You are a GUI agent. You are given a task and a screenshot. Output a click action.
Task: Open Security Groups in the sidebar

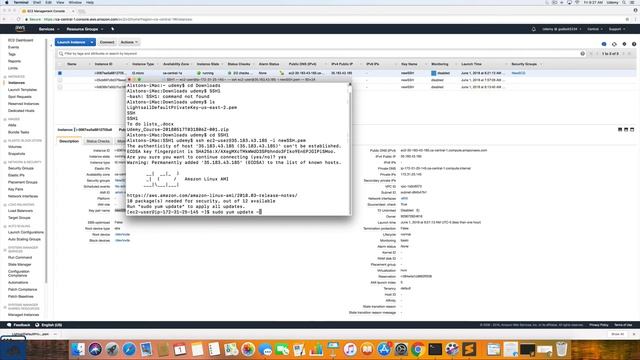(x=21, y=168)
